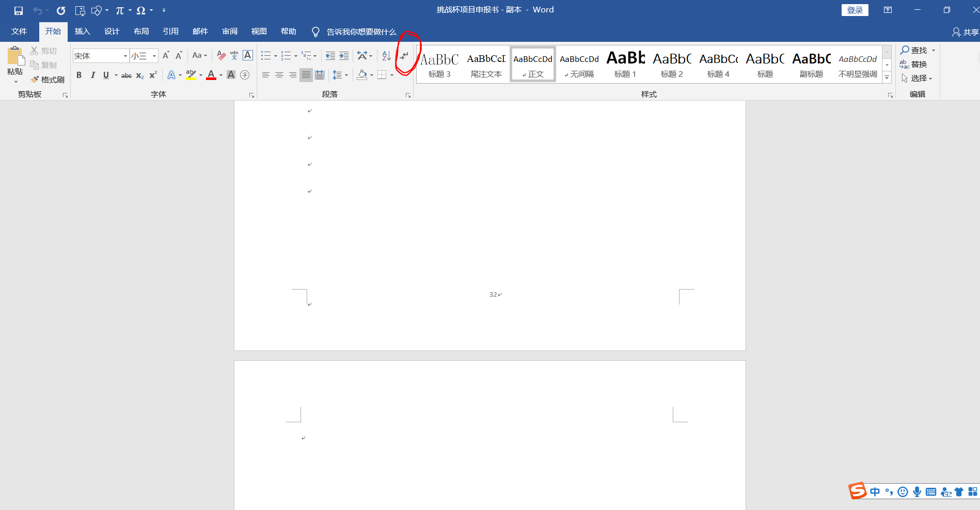Toggle character shading (gray A)
This screenshot has width=980, height=510.
[231, 75]
